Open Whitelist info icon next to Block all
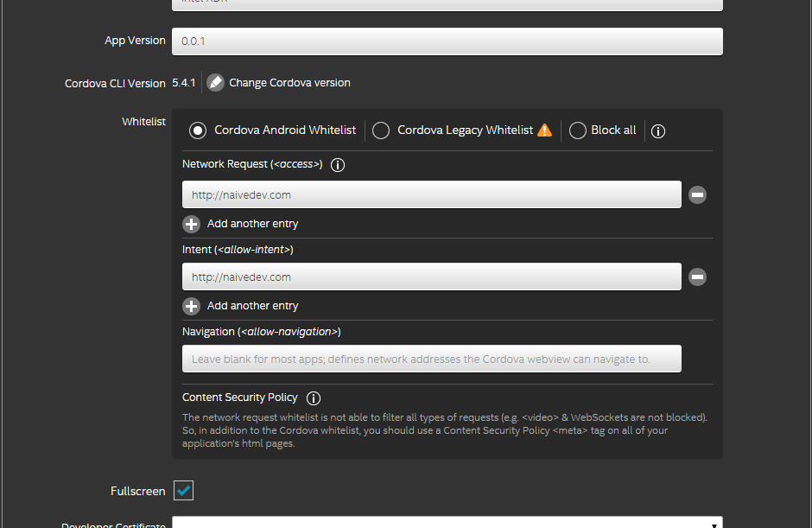The width and height of the screenshot is (812, 528). (x=658, y=131)
